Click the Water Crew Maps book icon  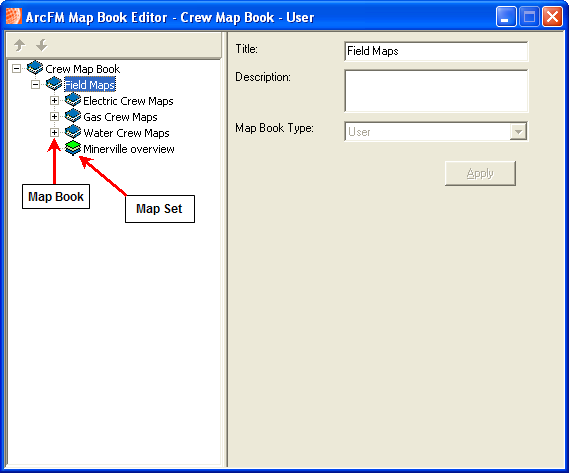[73, 132]
